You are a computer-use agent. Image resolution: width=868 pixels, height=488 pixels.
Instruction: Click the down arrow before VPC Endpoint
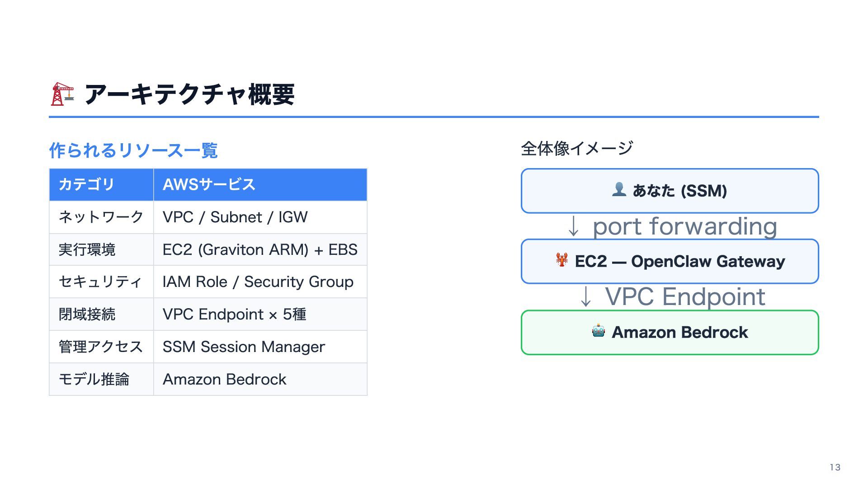coord(585,297)
